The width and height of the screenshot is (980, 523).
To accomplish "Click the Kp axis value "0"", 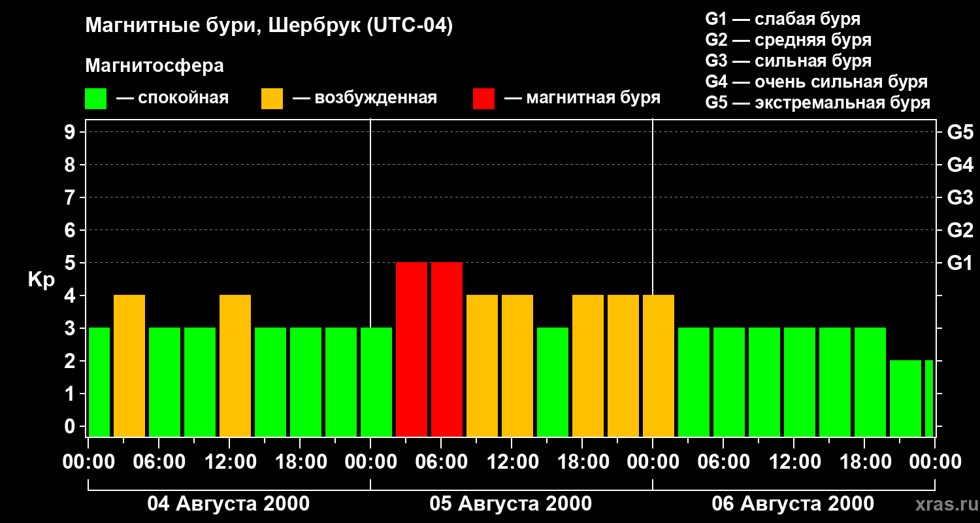I will tap(71, 426).
